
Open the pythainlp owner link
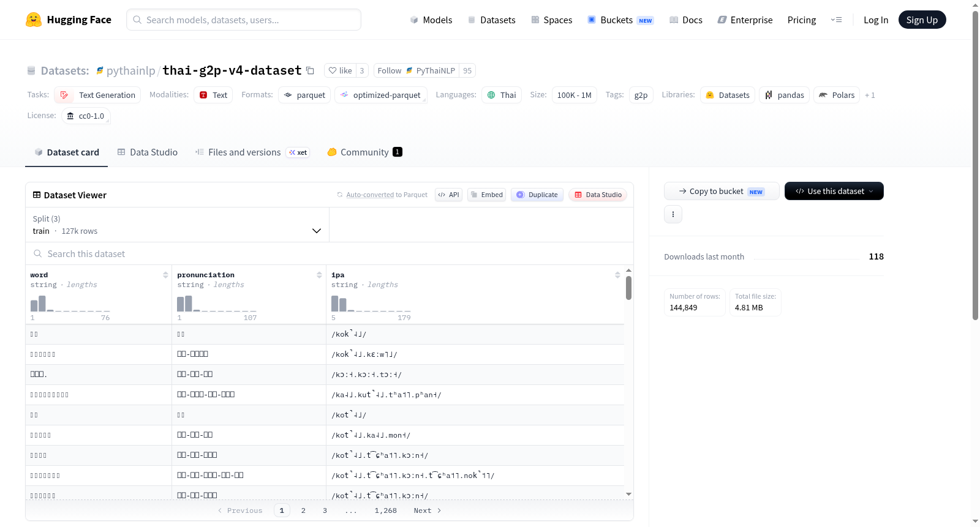click(x=130, y=70)
